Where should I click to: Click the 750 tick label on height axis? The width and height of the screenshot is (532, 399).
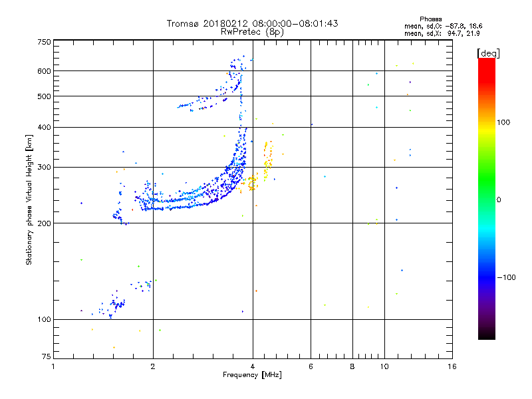coord(44,42)
